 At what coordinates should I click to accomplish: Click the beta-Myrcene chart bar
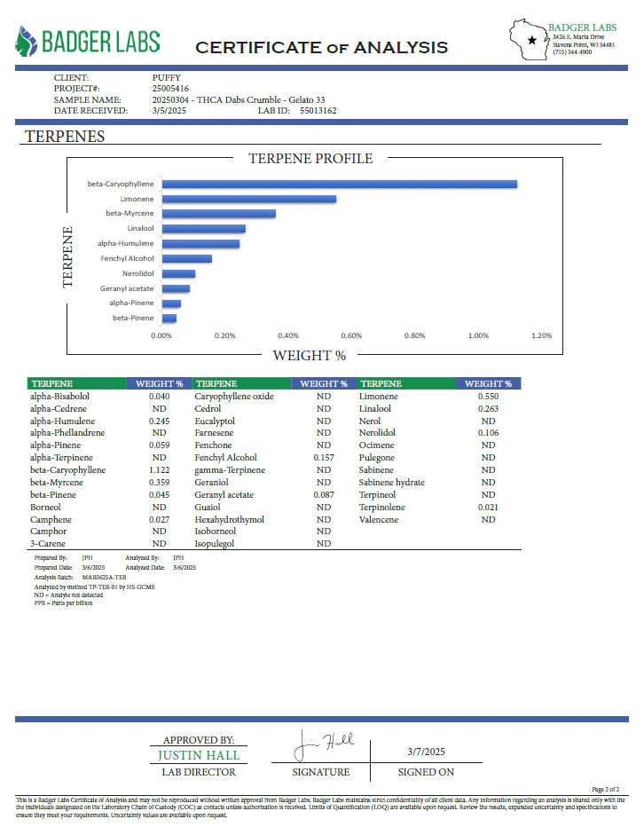click(x=219, y=214)
